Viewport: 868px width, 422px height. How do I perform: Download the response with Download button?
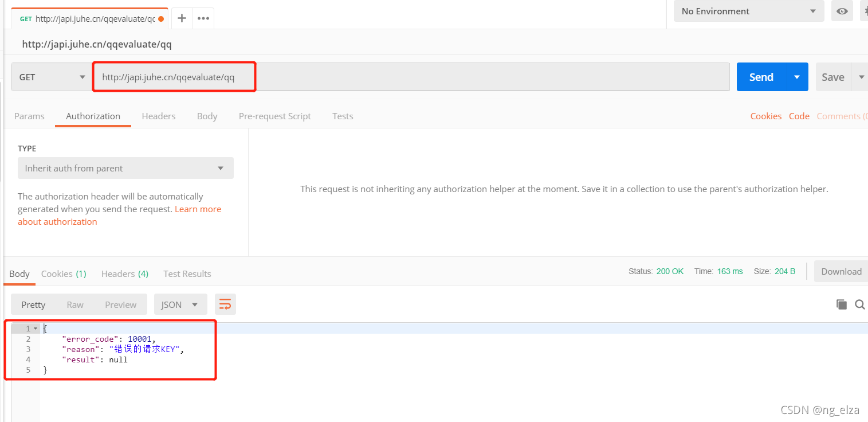[840, 271]
